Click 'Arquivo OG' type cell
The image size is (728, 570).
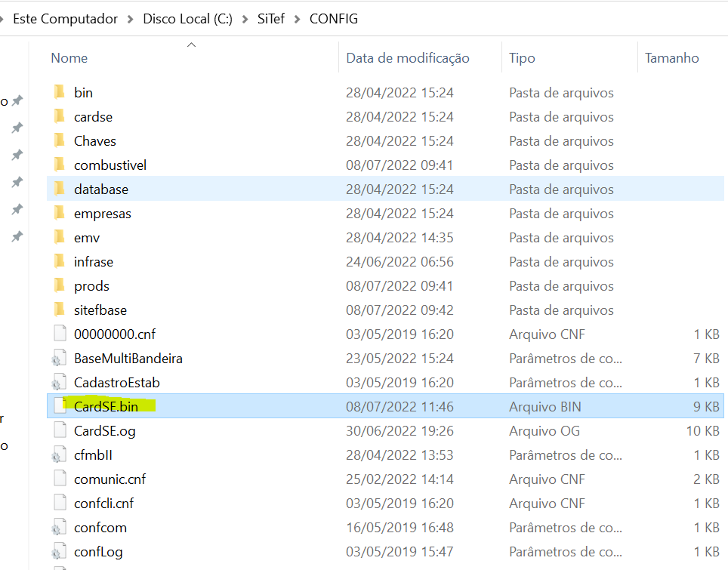click(x=544, y=431)
